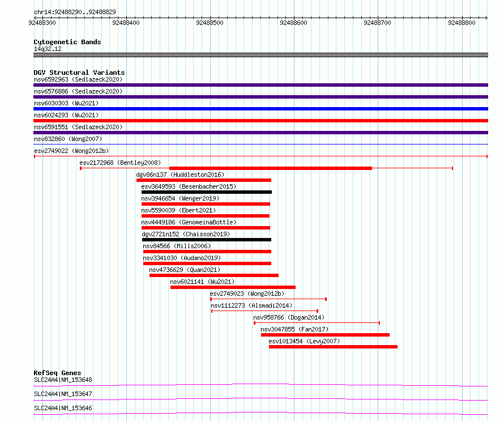The height and width of the screenshot is (421, 504).
Task: Select the red bar of nsv6024293
Action: coord(260,121)
